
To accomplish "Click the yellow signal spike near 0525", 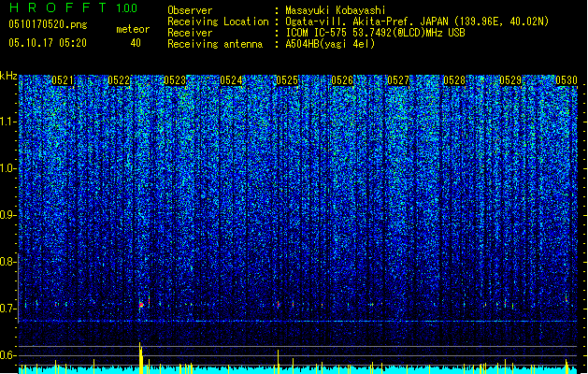I will pos(279,361).
